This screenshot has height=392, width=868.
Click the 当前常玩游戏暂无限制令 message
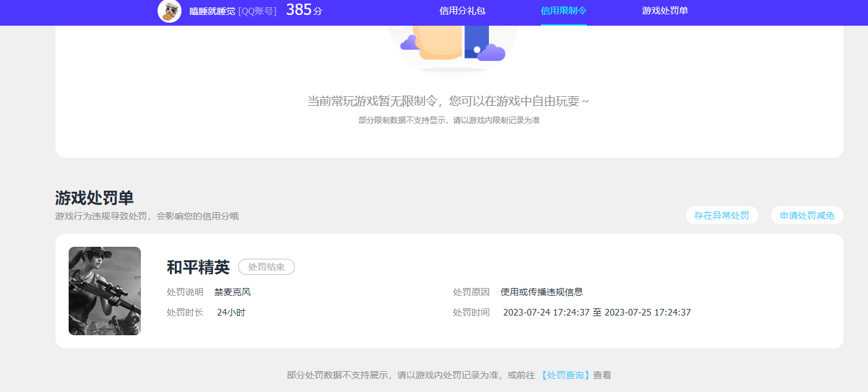click(450, 101)
